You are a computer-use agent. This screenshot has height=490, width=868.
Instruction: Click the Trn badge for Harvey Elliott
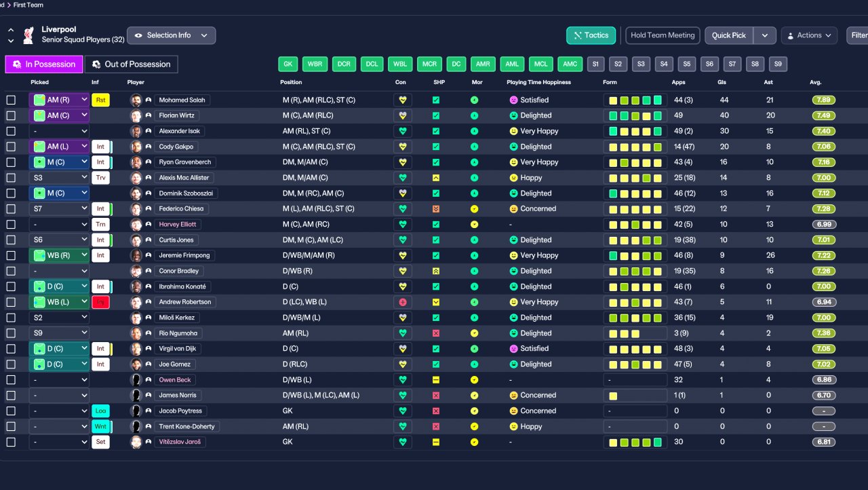click(100, 224)
